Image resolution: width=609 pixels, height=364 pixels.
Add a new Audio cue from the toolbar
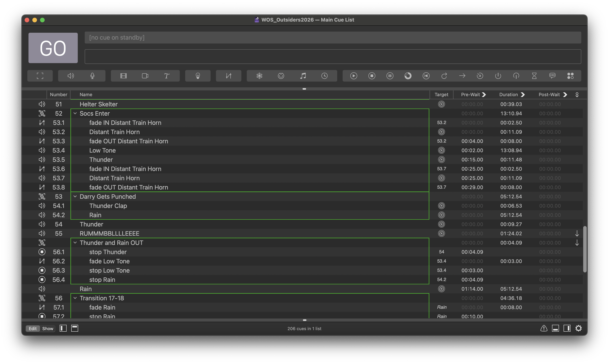[71, 76]
